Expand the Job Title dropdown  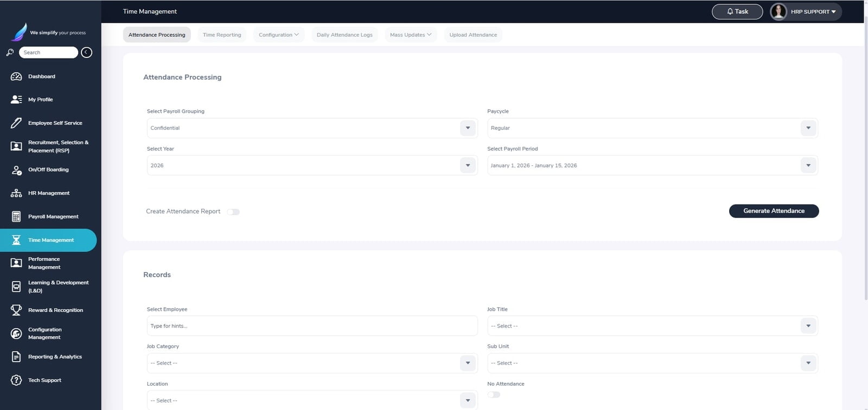click(x=652, y=326)
